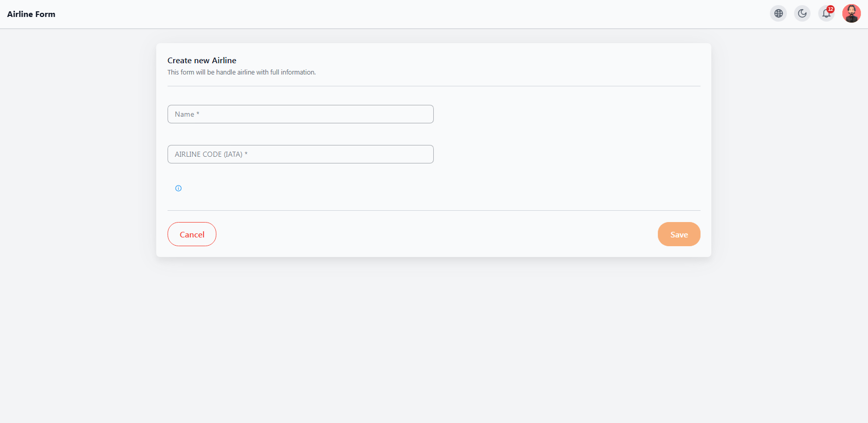The height and width of the screenshot is (423, 868).
Task: Cancel the new airline form
Action: click(192, 234)
